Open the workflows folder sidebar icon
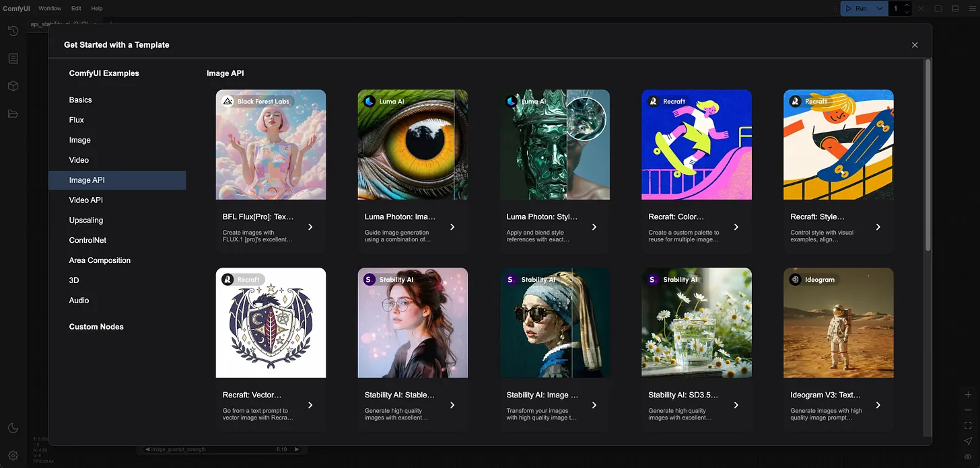980x468 pixels. point(13,114)
